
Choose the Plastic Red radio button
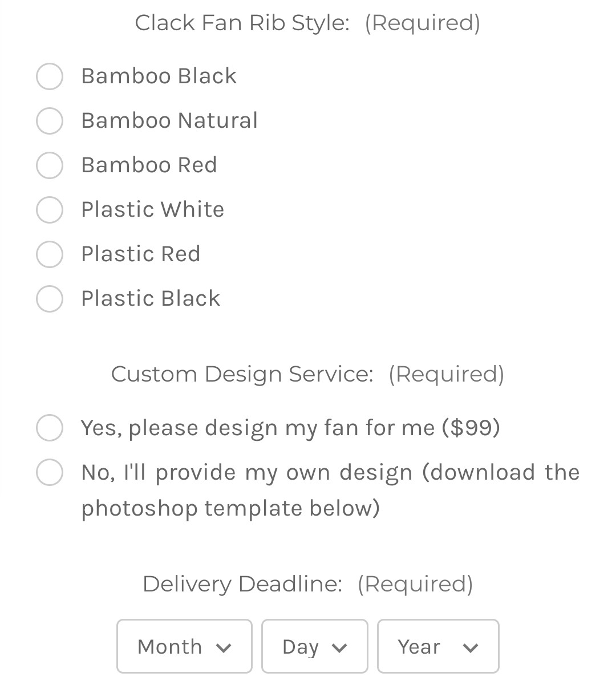pyautogui.click(x=50, y=254)
